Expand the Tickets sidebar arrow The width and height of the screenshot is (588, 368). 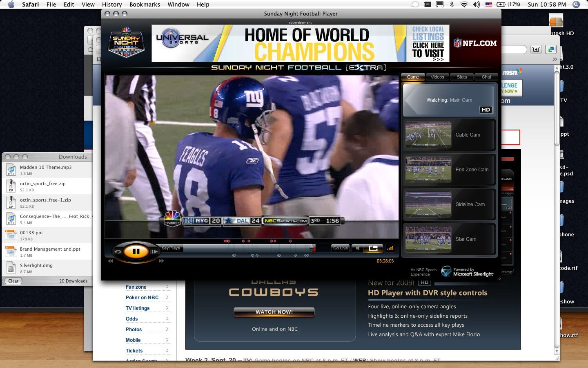point(167,350)
